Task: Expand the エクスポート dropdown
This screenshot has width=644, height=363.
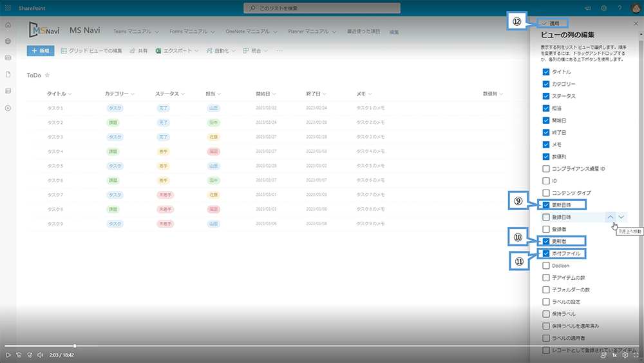Action: [x=177, y=51]
